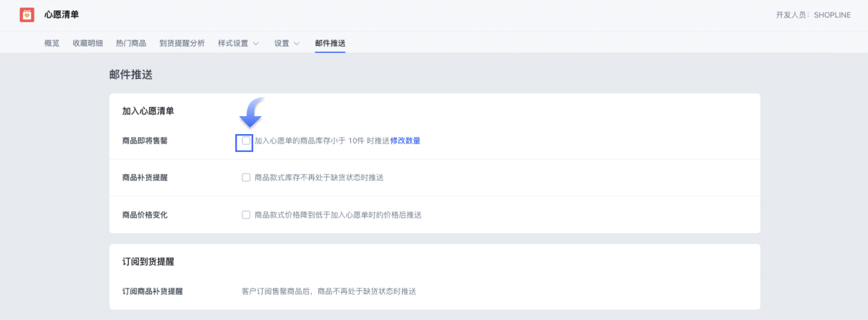Screen dimensions: 868x320
Task: Click the 心愿清单 app logo icon
Action: pyautogui.click(x=27, y=15)
